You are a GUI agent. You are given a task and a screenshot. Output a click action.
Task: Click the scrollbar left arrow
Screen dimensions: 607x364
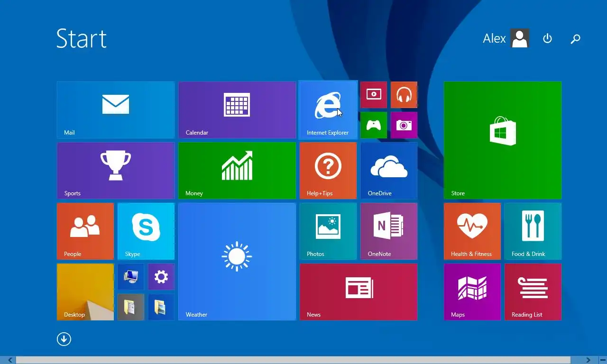pos(10,360)
